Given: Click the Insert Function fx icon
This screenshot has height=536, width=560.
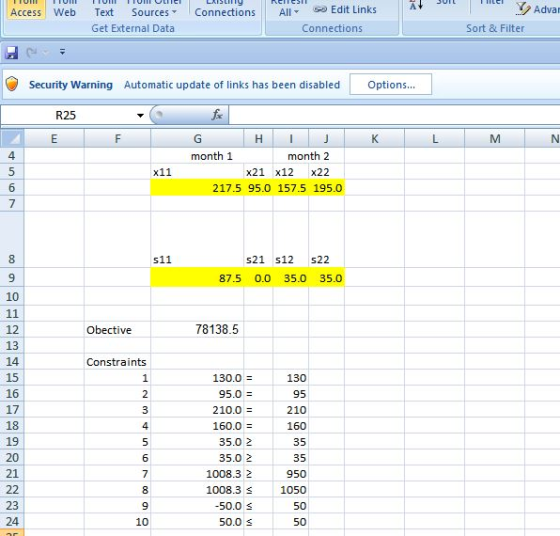Looking at the screenshot, I should tap(217, 115).
